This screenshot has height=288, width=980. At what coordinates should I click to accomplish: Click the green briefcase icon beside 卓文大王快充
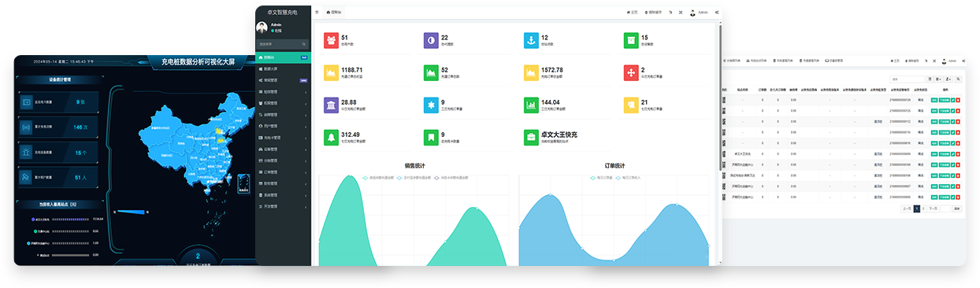pos(531,137)
